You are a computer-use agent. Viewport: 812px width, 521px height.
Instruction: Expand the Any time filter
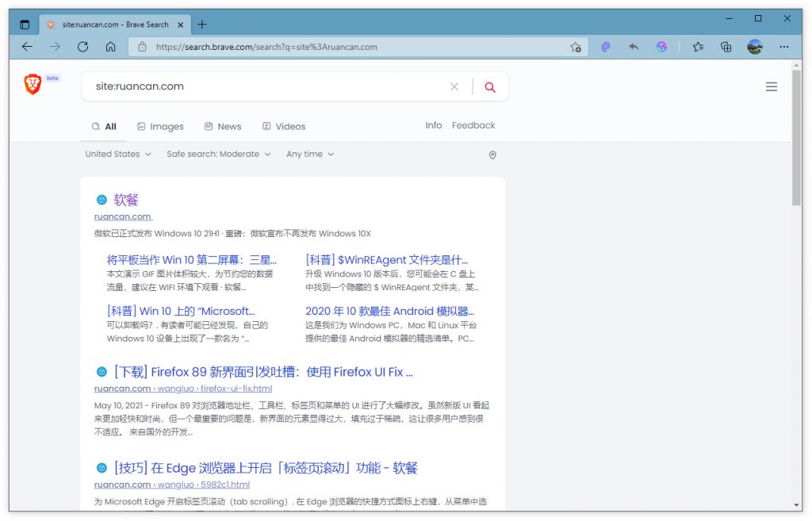(310, 154)
